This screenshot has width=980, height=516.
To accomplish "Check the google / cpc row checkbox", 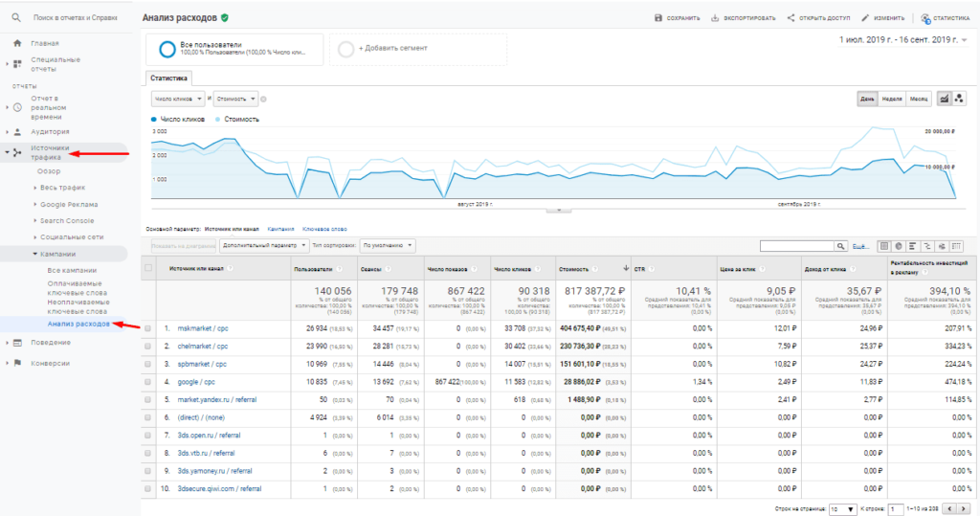I will [x=148, y=381].
